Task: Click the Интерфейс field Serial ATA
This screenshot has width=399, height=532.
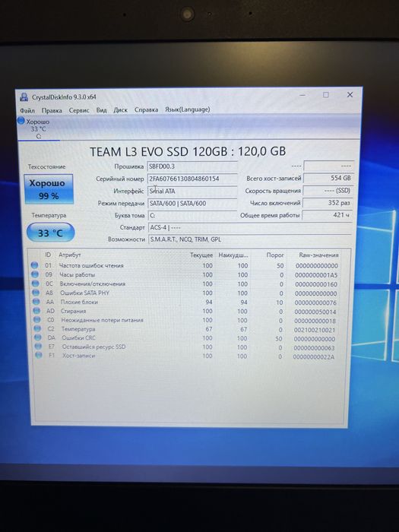Action: coord(192,191)
